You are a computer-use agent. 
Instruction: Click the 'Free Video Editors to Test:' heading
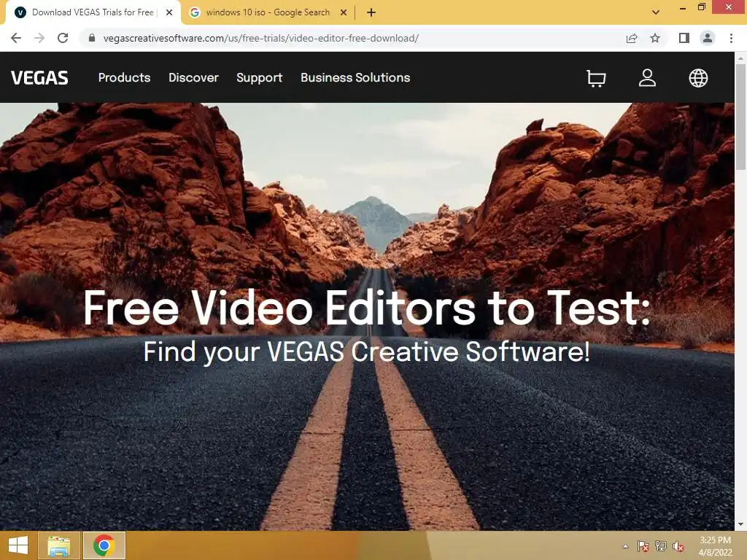(367, 308)
